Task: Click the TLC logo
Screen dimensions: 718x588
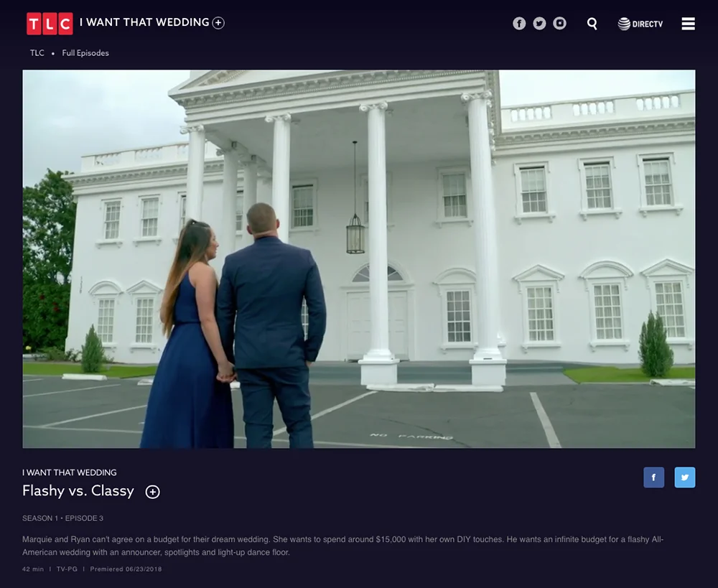Action: click(x=50, y=24)
